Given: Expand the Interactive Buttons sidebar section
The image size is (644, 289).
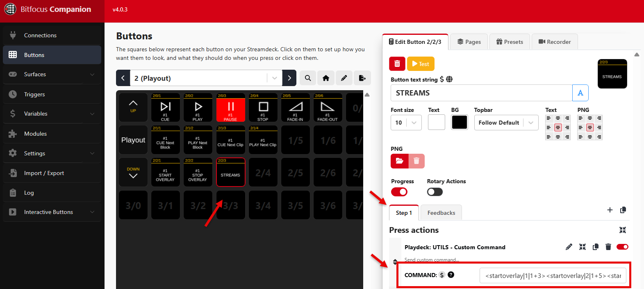Looking at the screenshot, I should pyautogui.click(x=52, y=212).
